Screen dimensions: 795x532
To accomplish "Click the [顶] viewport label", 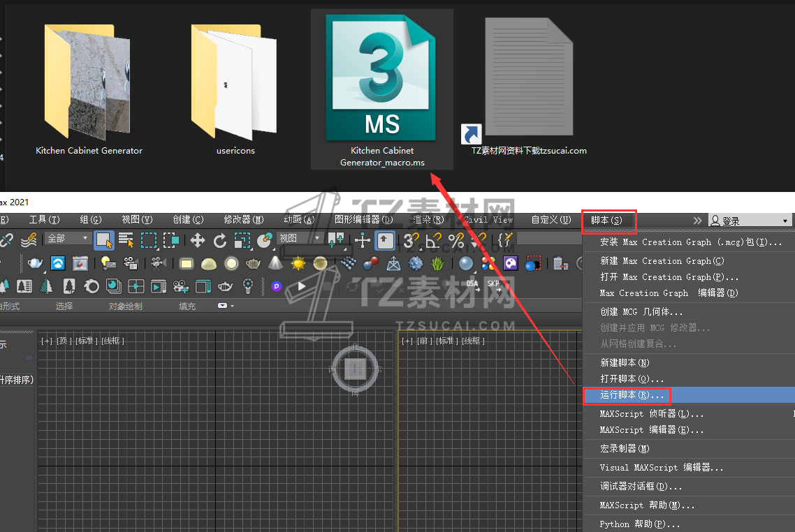I will (64, 341).
